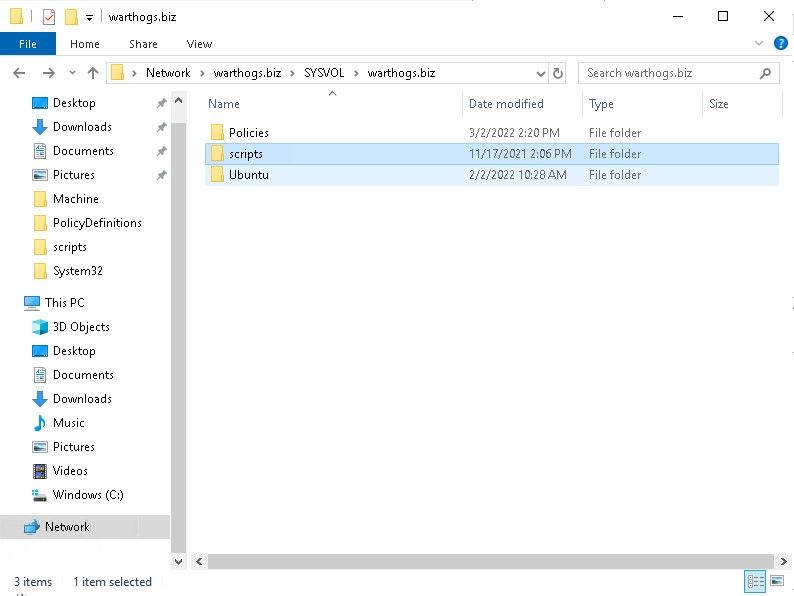This screenshot has height=596, width=794.
Task: Open Customize Quick Access Toolbar dropdown
Action: coord(89,18)
